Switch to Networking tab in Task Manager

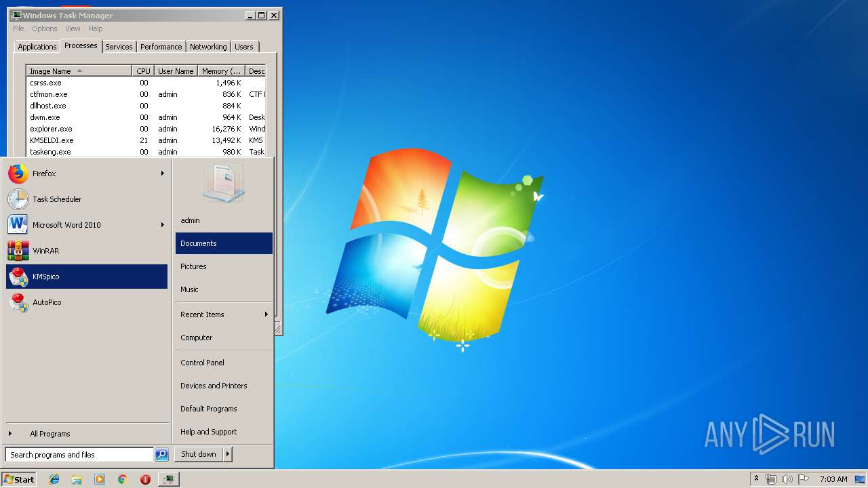click(x=208, y=47)
